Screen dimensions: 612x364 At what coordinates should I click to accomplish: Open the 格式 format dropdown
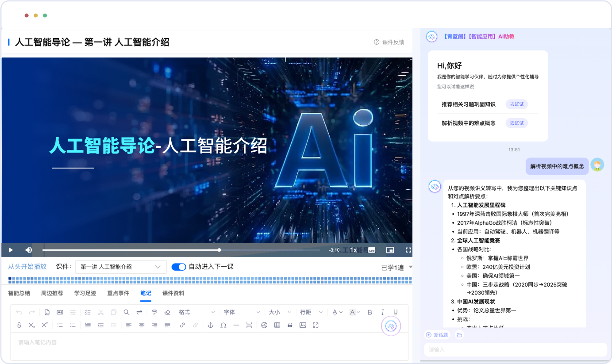pos(196,312)
